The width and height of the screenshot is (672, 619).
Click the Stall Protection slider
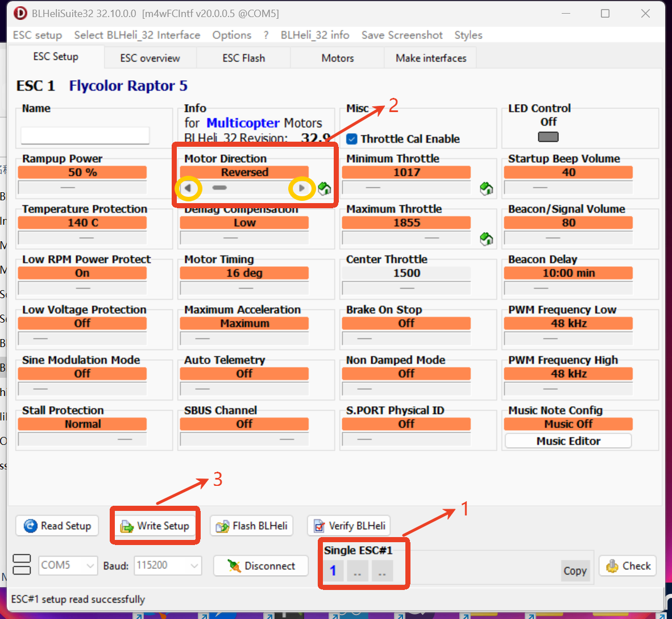tap(82, 439)
